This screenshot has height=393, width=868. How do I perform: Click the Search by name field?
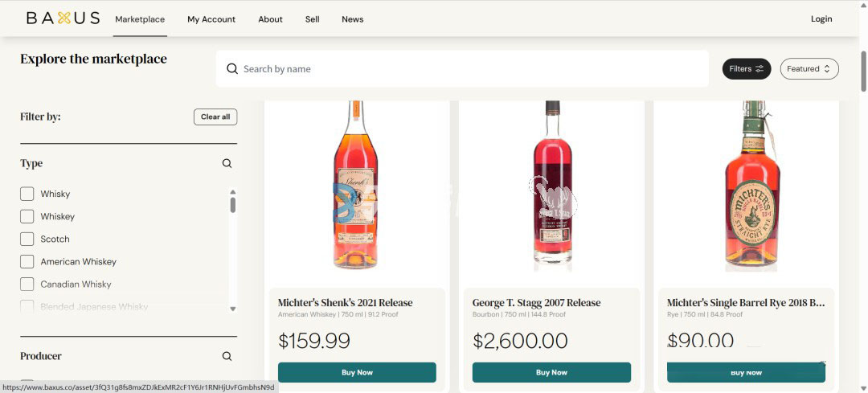(466, 69)
